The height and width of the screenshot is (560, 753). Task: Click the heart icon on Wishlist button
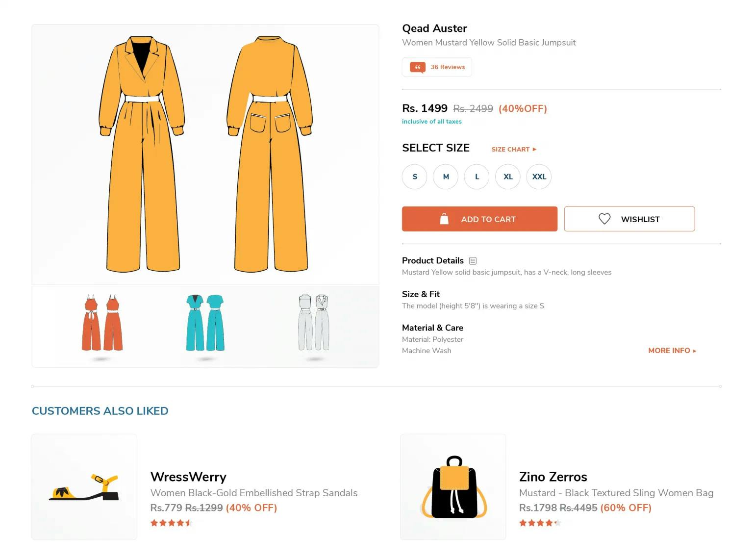coord(604,219)
